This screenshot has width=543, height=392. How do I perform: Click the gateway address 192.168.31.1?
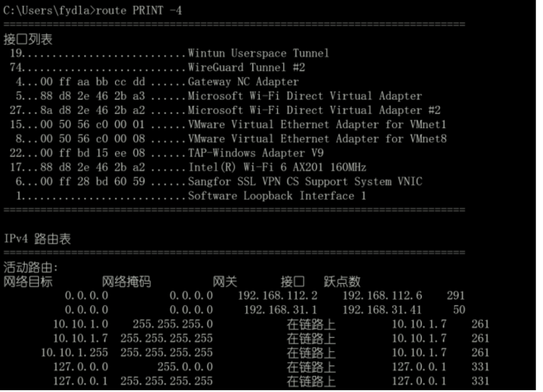coord(280,310)
